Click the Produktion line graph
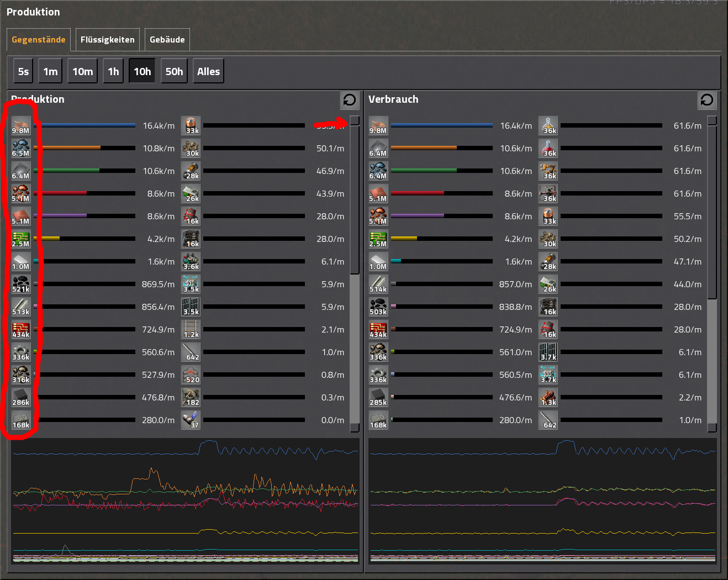 tap(186, 501)
